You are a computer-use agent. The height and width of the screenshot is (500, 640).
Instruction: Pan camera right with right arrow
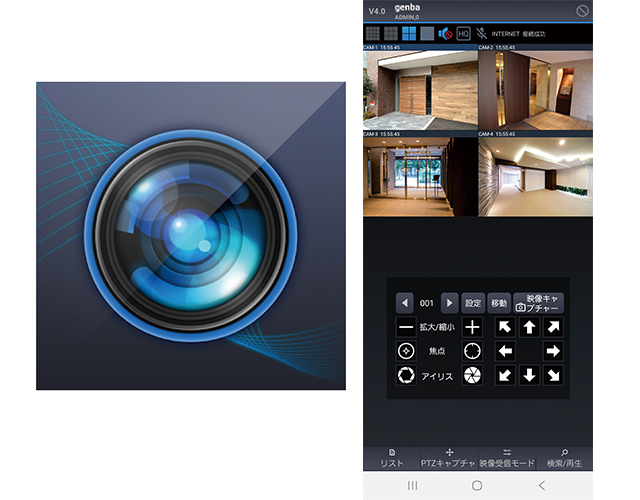pyautogui.click(x=553, y=351)
